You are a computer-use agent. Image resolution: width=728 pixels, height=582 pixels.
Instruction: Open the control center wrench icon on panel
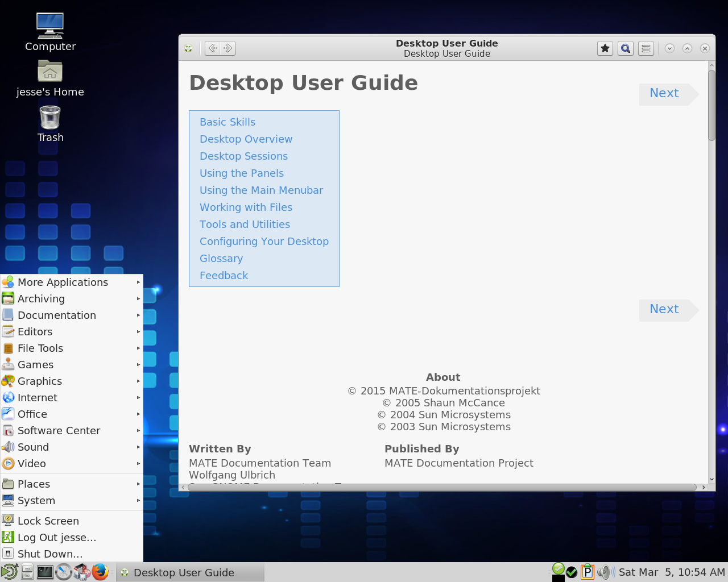64,572
